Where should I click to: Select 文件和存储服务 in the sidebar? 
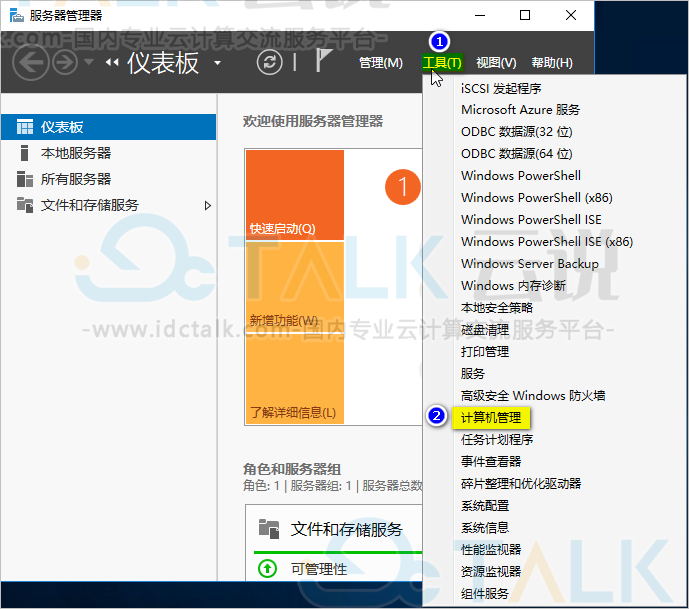(x=109, y=205)
